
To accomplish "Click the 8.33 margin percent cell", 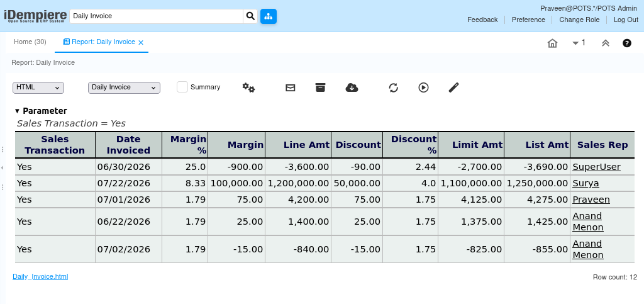I will (x=185, y=183).
